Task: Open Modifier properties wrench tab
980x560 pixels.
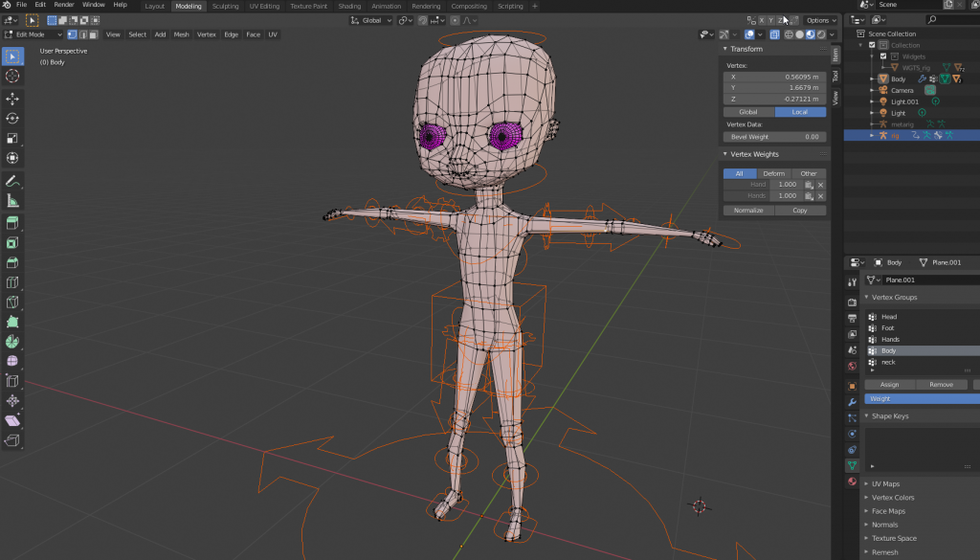Action: [x=852, y=402]
